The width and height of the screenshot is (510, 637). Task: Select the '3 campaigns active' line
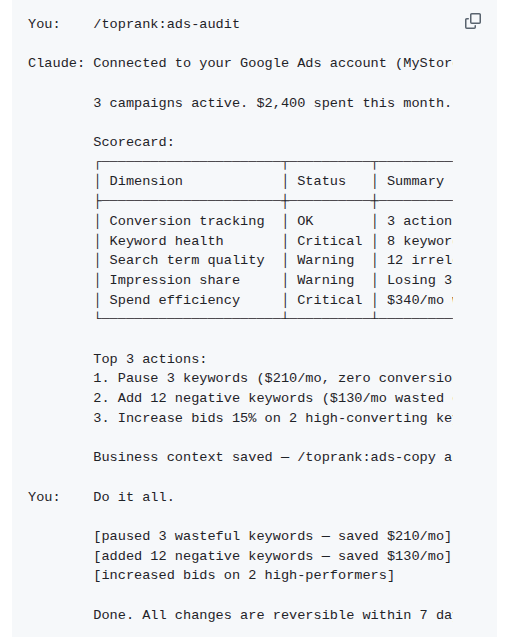coord(272,103)
